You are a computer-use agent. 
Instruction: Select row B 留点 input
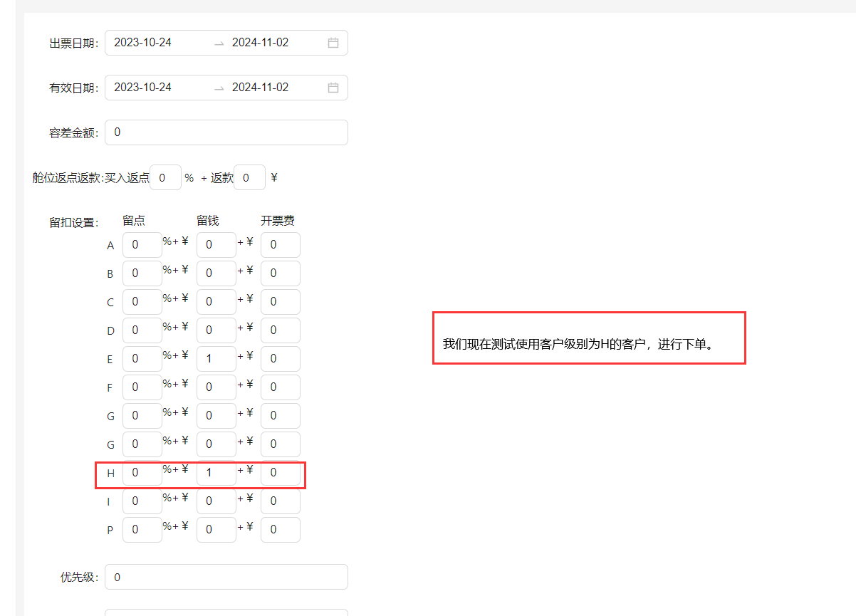click(142, 273)
